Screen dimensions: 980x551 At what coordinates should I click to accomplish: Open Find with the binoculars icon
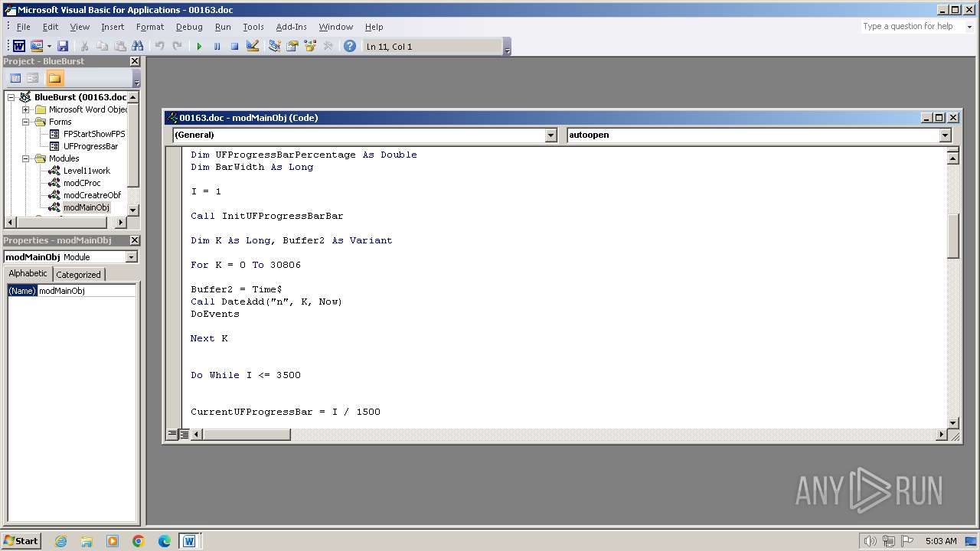click(138, 47)
